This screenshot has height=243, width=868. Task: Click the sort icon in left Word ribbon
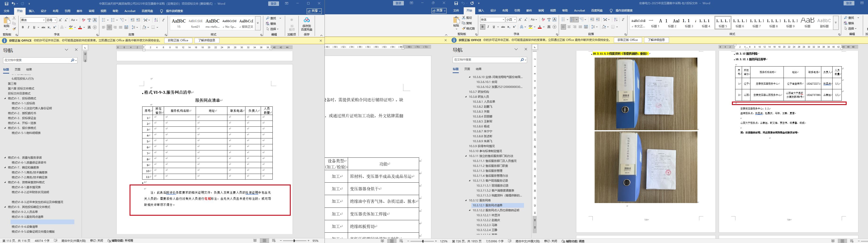(x=156, y=20)
